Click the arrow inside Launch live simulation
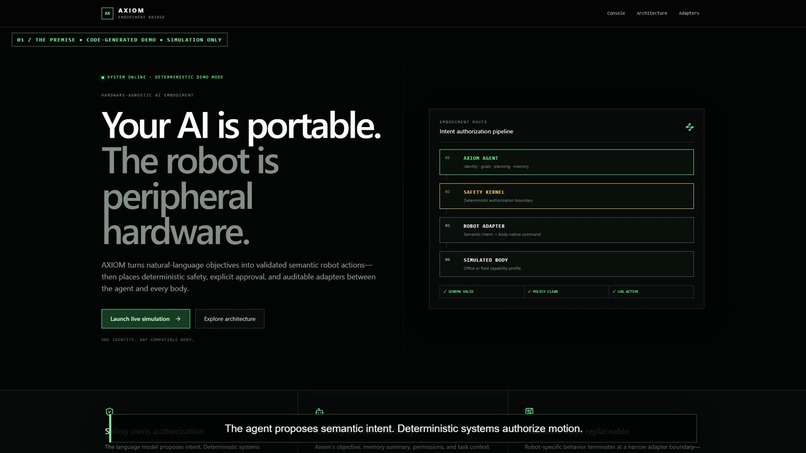The height and width of the screenshot is (453, 806). [x=178, y=319]
